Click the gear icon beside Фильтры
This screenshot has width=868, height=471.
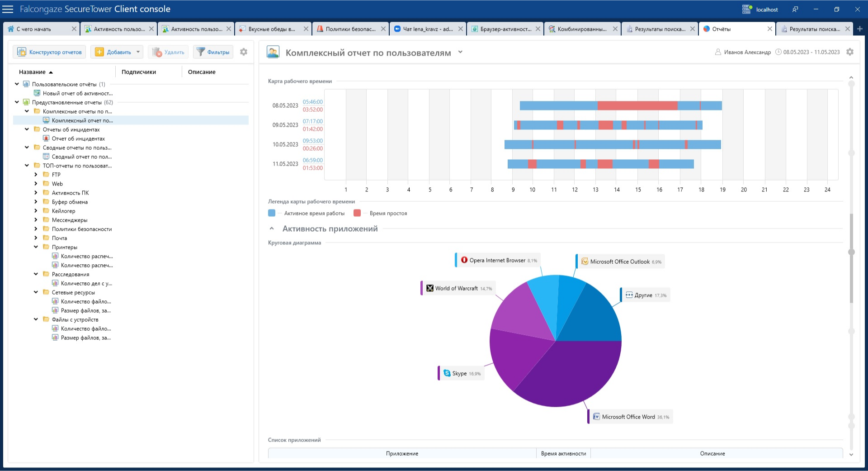click(x=244, y=52)
